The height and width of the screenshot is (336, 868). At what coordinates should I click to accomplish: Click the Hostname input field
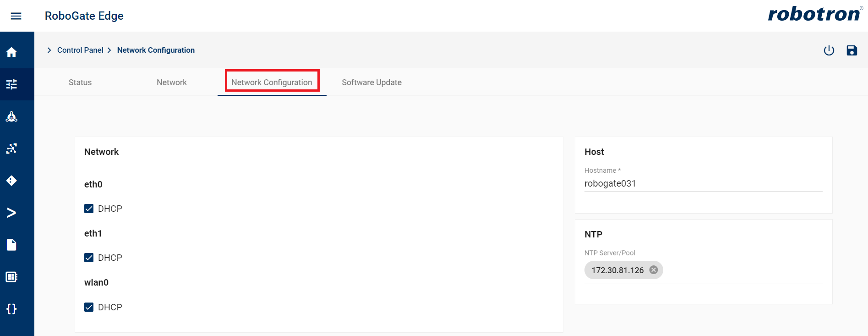pyautogui.click(x=703, y=184)
